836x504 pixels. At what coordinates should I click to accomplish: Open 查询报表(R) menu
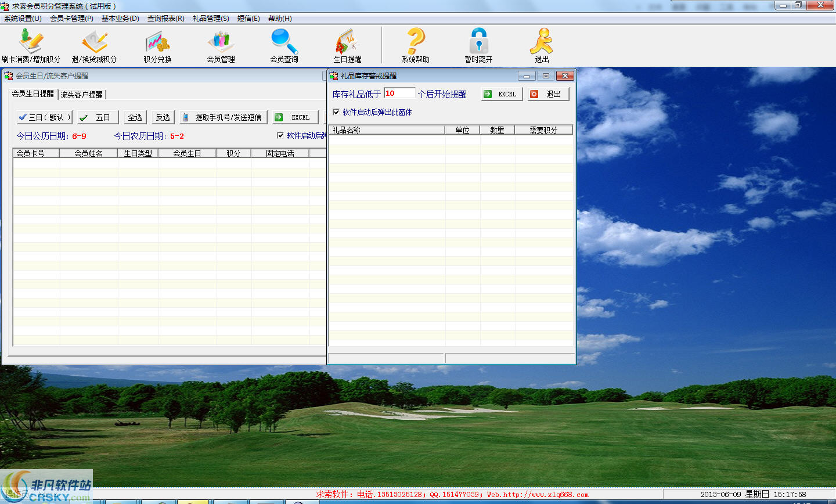click(x=165, y=19)
